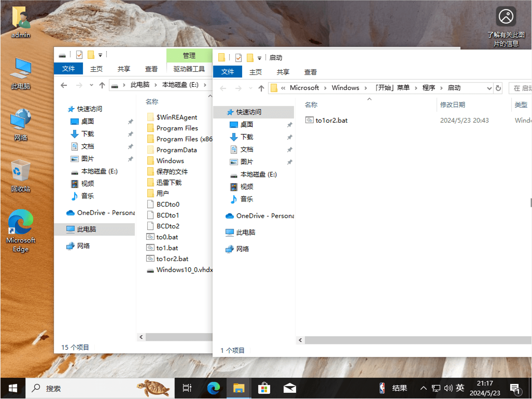
Task: Click Windows breadcrumb in 启动 address bar
Action: click(345, 88)
